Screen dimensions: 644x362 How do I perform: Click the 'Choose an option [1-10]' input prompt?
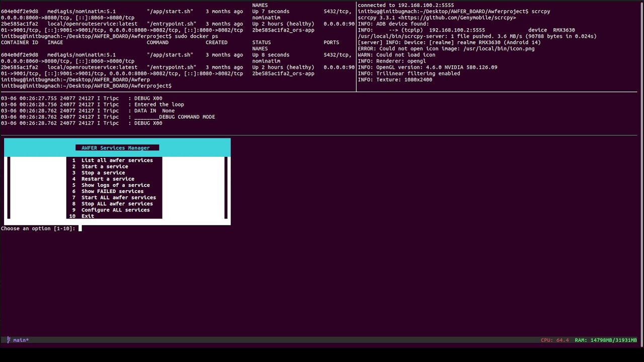(x=40, y=228)
